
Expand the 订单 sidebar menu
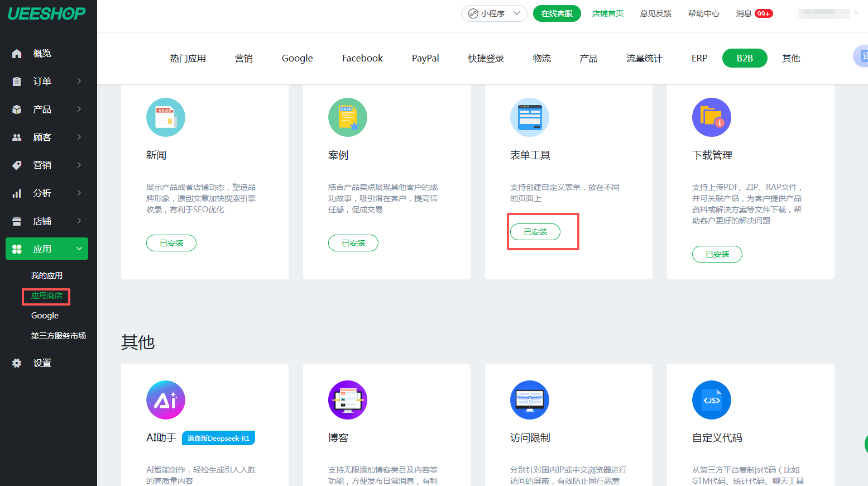point(47,82)
